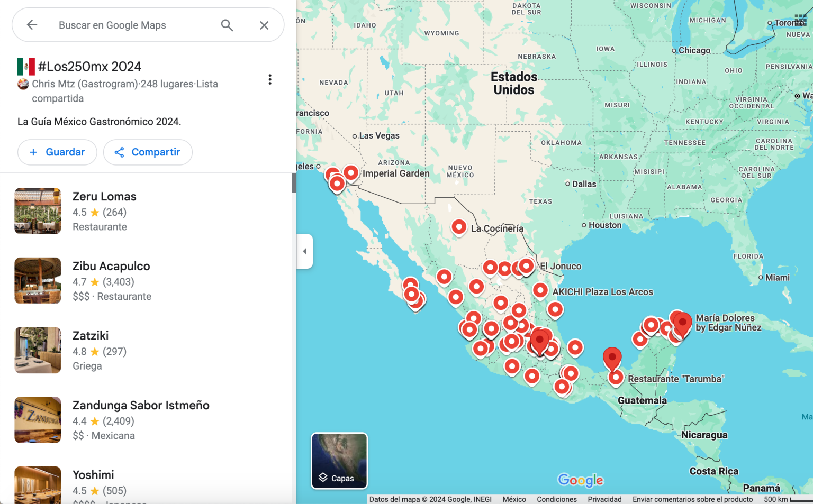
Task: Click the Zibu Acapulco photo thumbnail
Action: pos(38,281)
